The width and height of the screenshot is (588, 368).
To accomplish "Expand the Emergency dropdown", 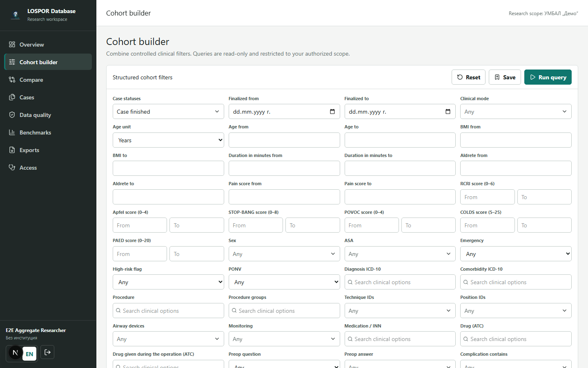I will point(516,254).
